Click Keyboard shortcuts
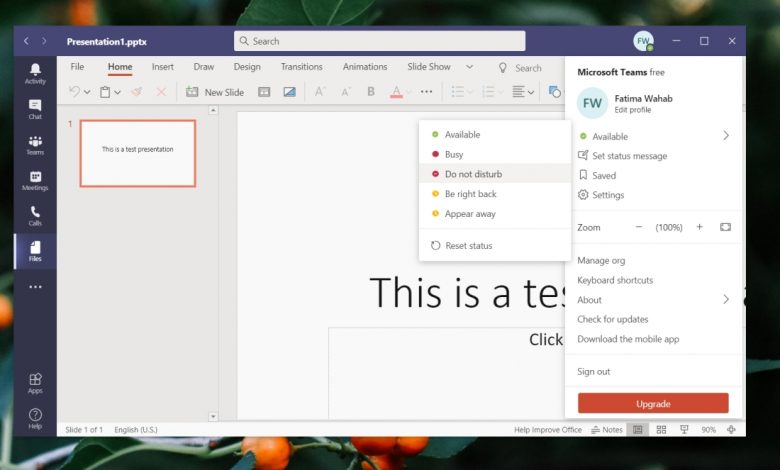 pos(615,280)
